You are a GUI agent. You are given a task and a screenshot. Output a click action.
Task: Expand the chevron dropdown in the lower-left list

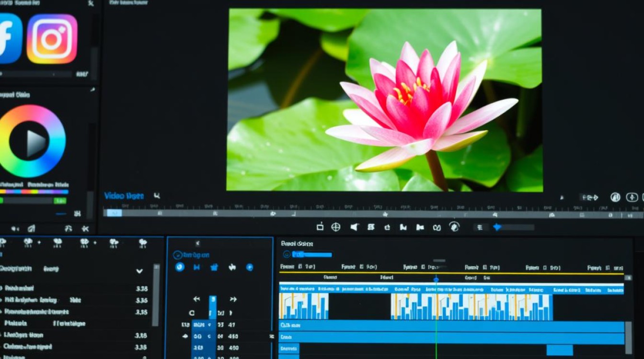(139, 271)
